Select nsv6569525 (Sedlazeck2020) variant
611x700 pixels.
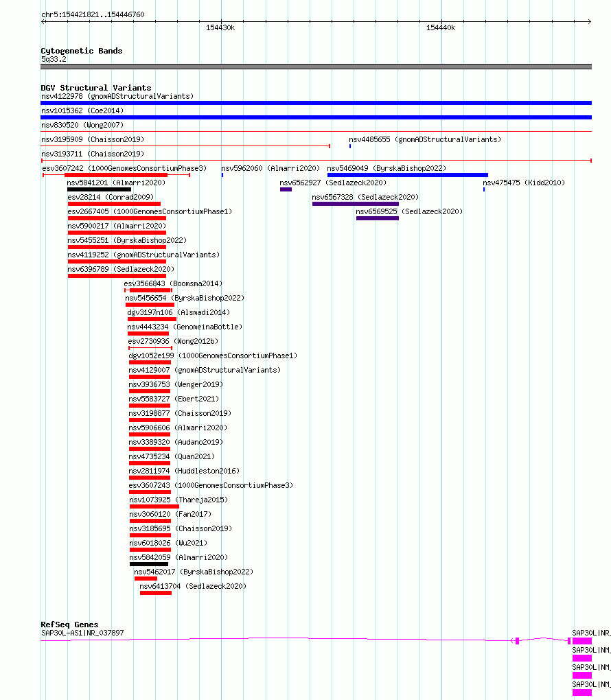point(409,211)
